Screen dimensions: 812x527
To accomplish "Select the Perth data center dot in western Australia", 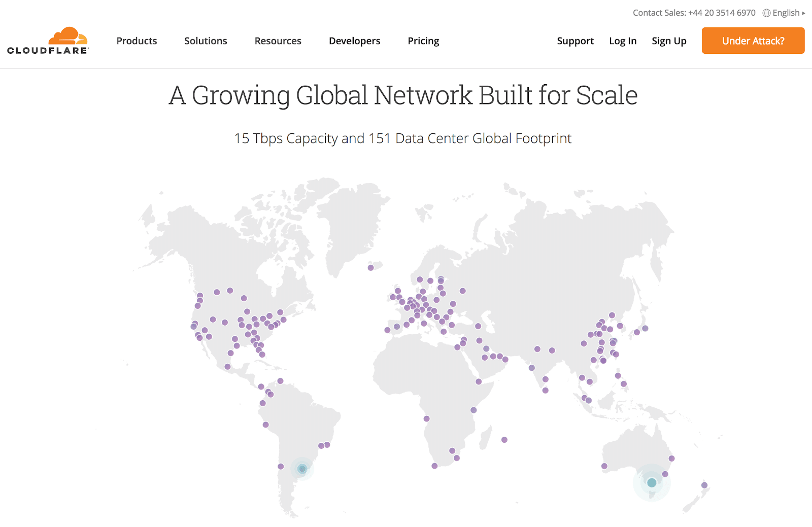I will pyautogui.click(x=604, y=466).
